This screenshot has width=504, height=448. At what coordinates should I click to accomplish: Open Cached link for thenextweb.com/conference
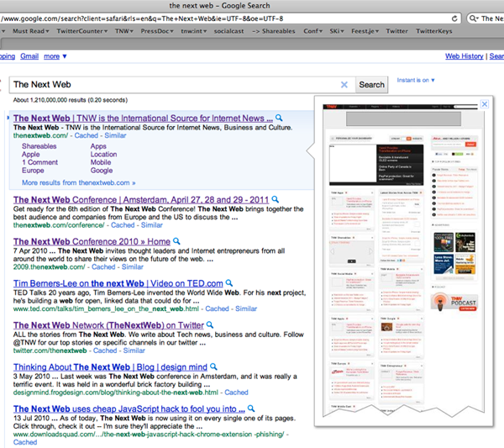point(123,225)
